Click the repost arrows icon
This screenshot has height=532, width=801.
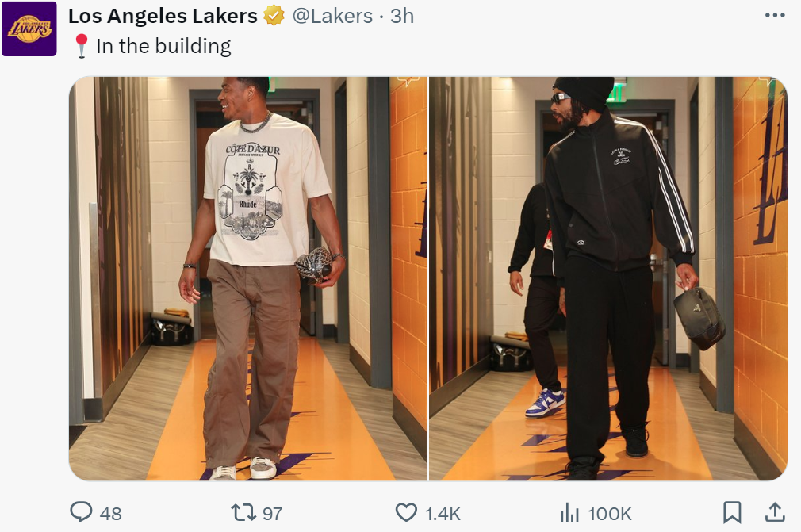coord(243,512)
